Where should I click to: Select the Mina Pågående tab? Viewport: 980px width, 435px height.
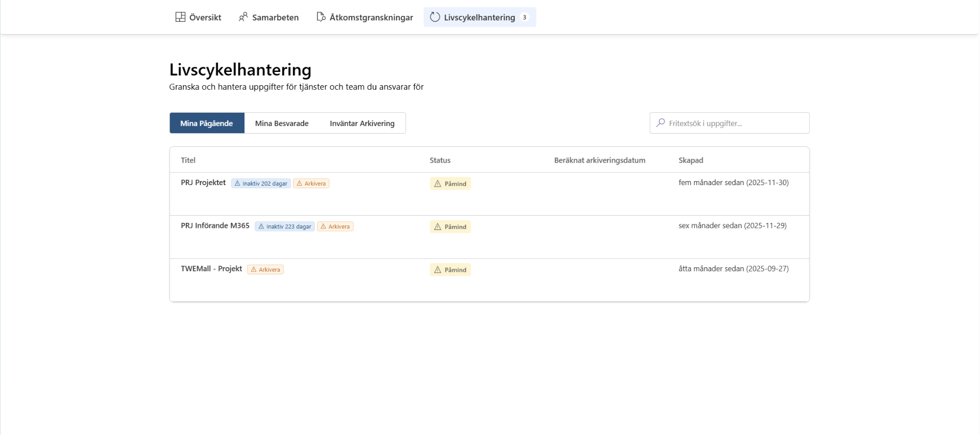[207, 123]
